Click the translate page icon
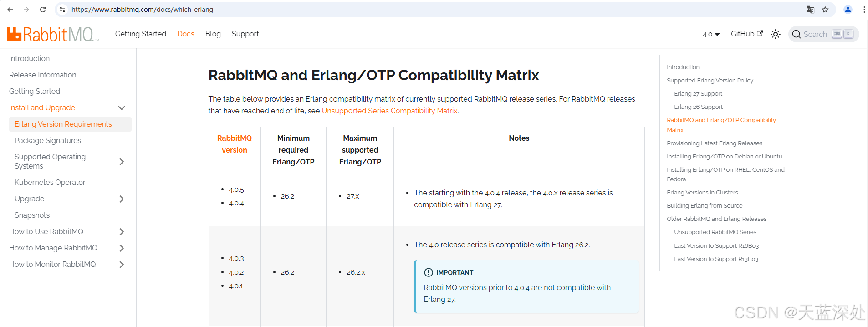Screen dimensions: 868x327 pos(810,9)
